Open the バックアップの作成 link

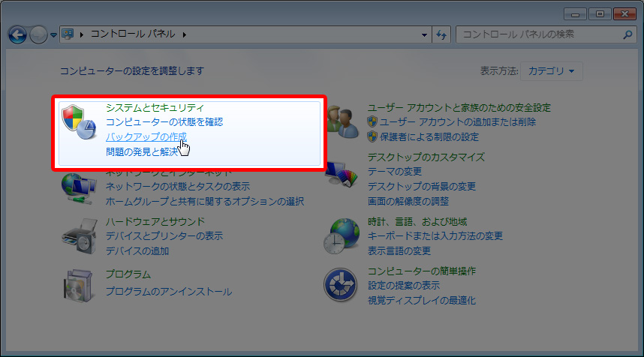146,136
